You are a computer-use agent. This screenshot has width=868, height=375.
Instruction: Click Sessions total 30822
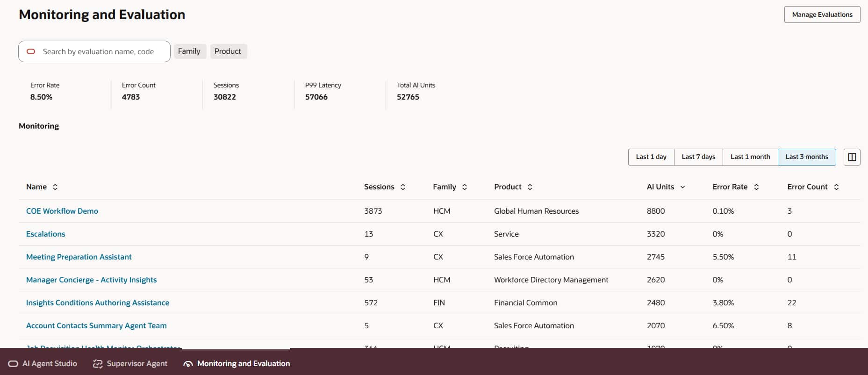tap(225, 97)
